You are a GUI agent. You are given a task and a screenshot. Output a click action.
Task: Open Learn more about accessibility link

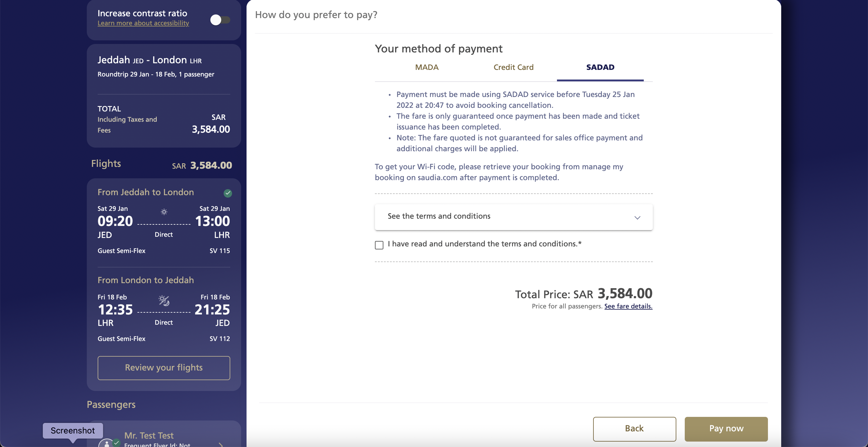pyautogui.click(x=143, y=23)
